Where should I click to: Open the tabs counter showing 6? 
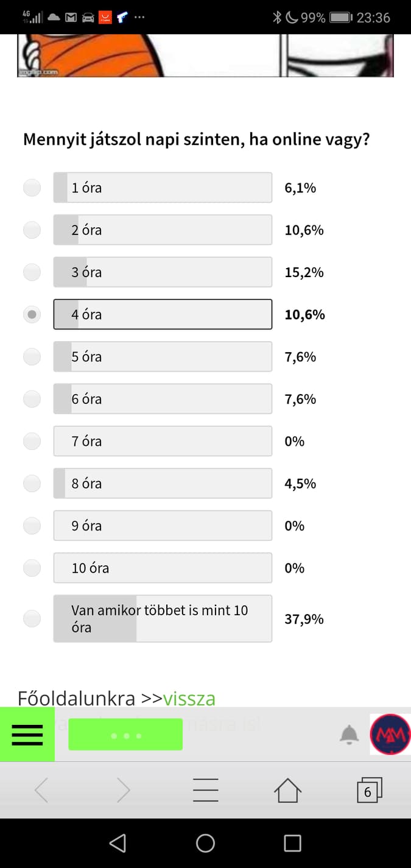click(x=369, y=790)
